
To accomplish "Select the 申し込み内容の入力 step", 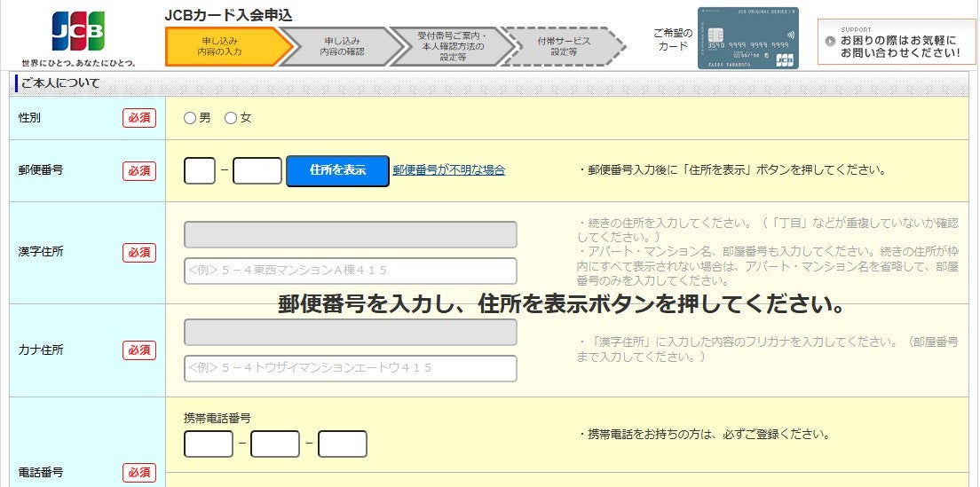I will 220,47.
